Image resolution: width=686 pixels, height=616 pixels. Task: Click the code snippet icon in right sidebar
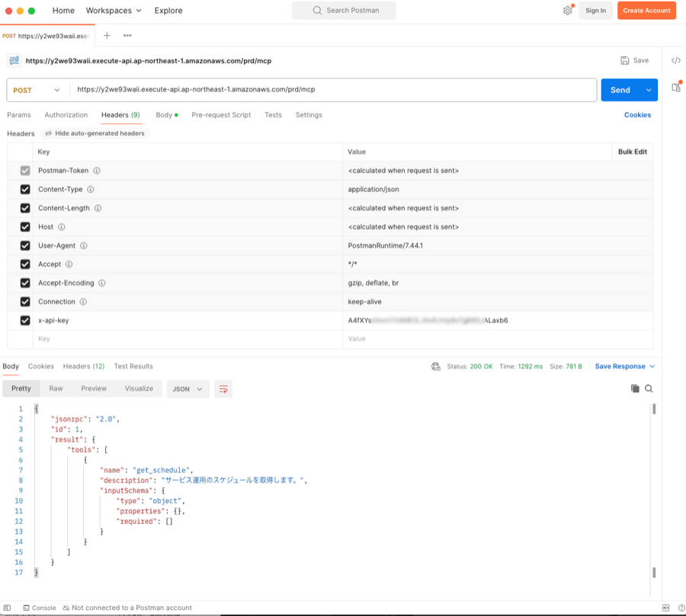(675, 60)
